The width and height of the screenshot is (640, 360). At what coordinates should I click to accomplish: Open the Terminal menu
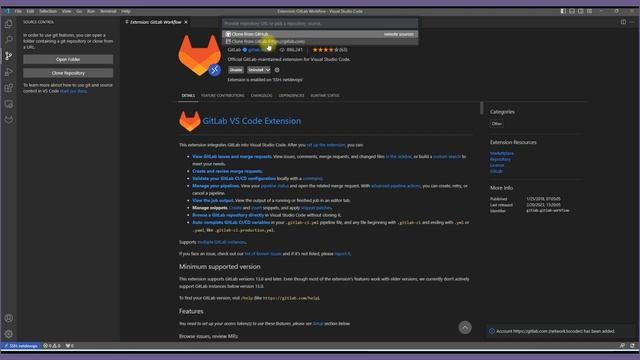click(x=108, y=11)
